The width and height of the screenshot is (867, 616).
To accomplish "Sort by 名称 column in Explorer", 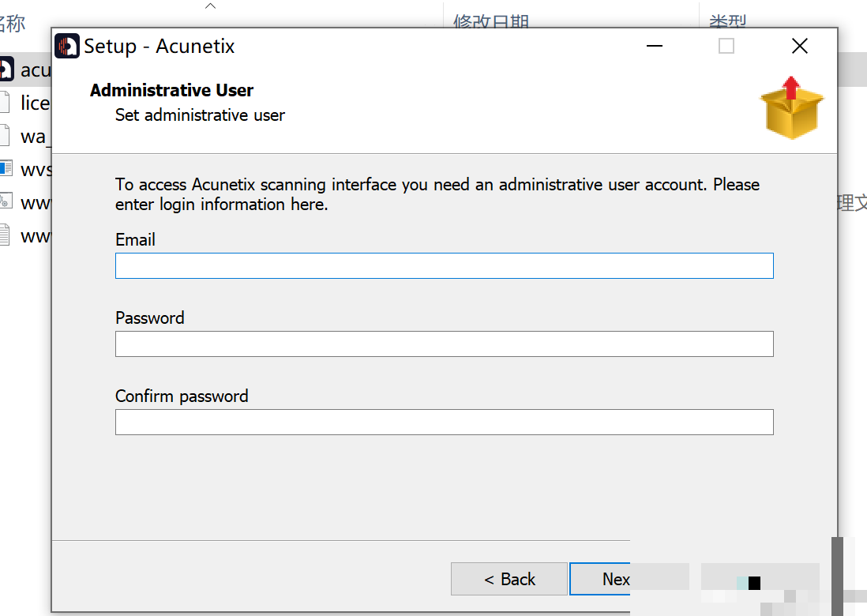I will (12, 24).
